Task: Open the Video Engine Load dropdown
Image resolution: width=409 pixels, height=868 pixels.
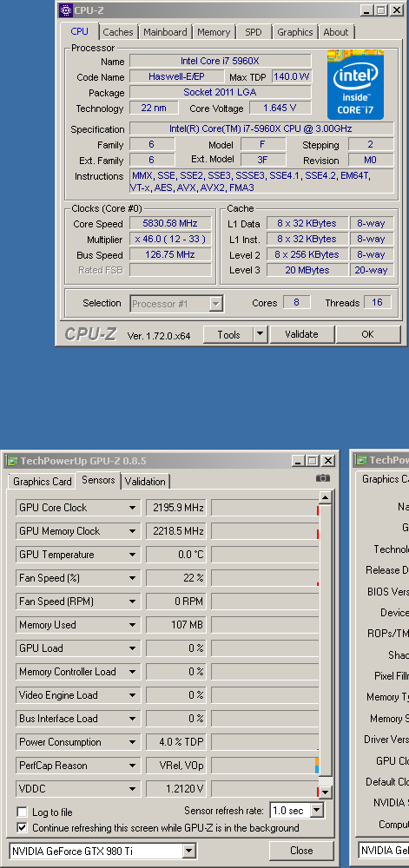Action: (x=132, y=694)
